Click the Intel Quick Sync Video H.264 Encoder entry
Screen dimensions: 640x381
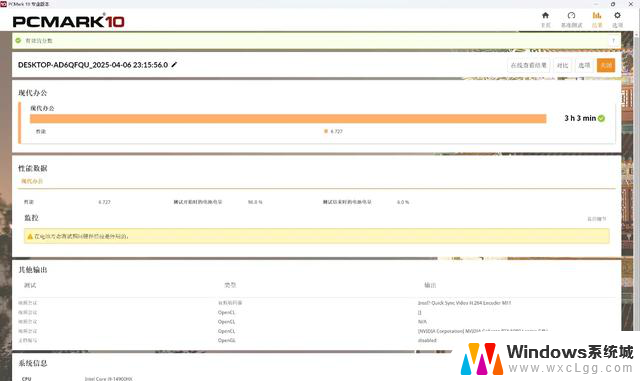pos(464,303)
